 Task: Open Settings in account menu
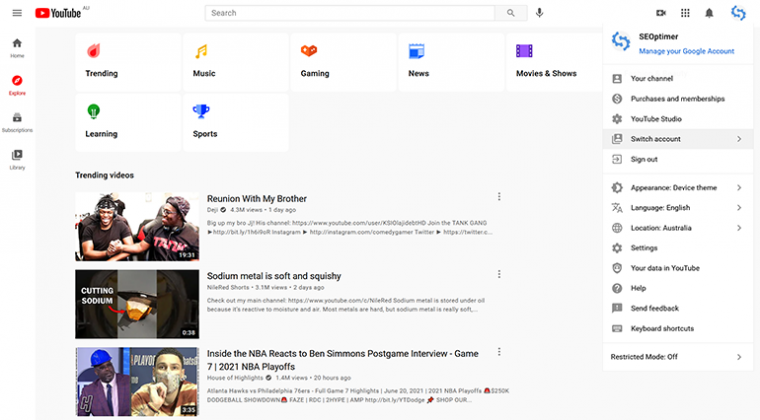tap(678, 248)
